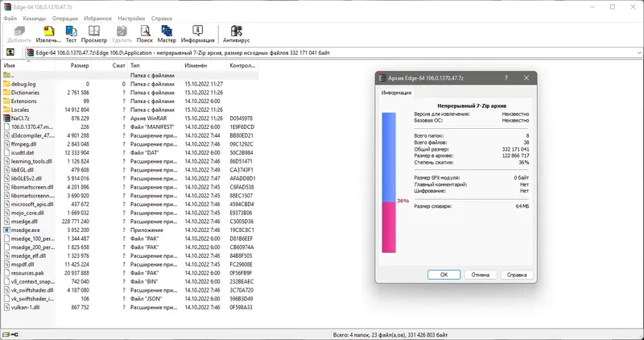The image size is (644, 340).
Task: Open the Команды menu
Action: [35, 19]
